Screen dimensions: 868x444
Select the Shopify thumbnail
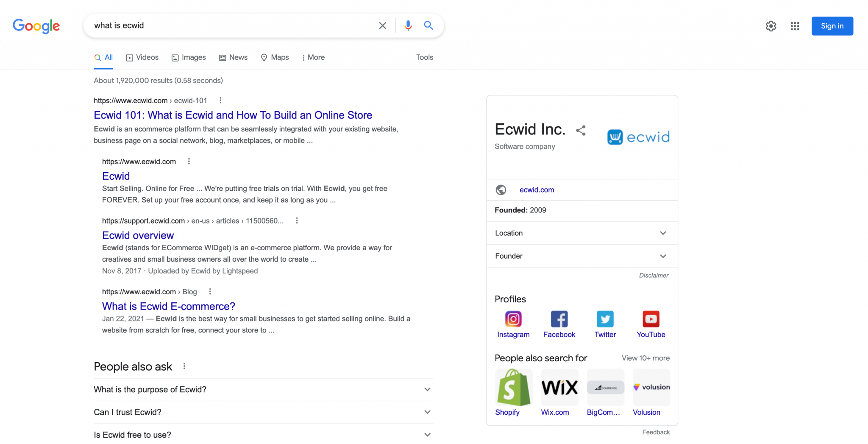513,387
